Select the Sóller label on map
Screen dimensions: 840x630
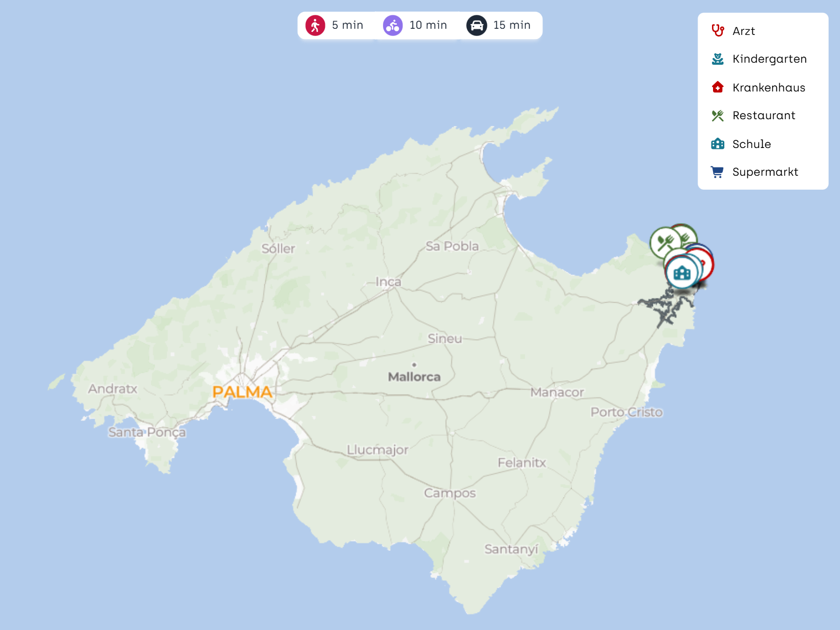pos(278,249)
